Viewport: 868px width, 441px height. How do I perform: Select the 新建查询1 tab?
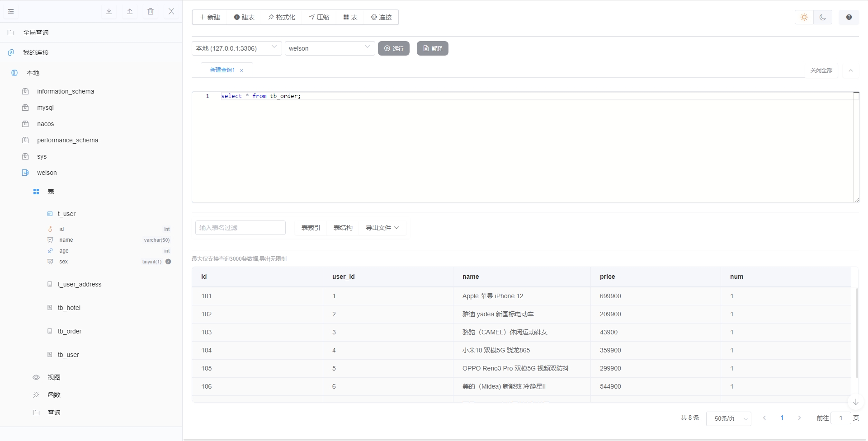coord(222,70)
